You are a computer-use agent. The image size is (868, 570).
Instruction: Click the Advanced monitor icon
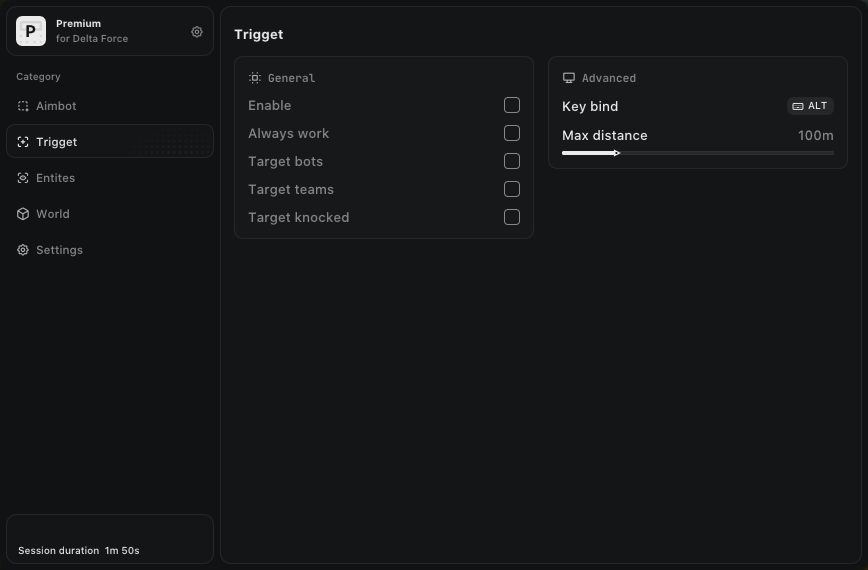(x=569, y=78)
